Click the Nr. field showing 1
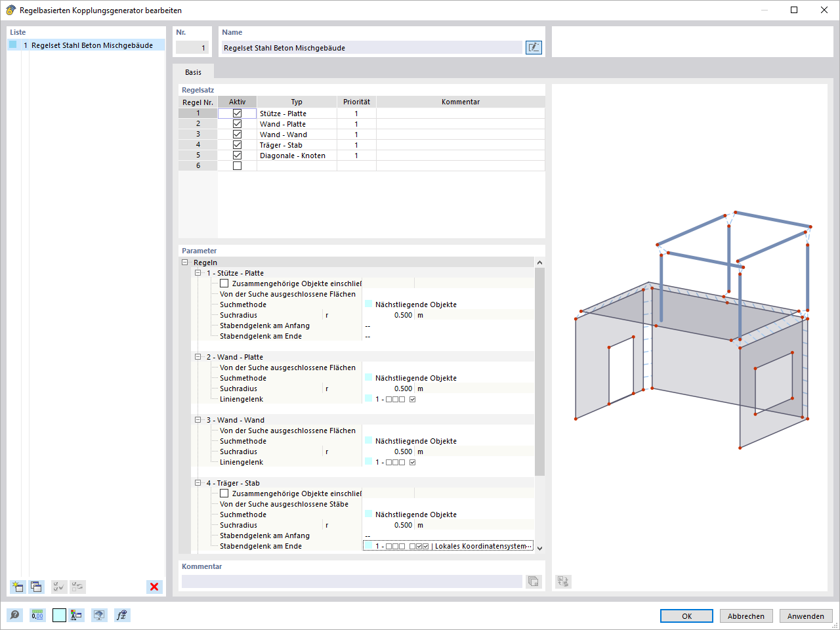Image resolution: width=840 pixels, height=630 pixels. pyautogui.click(x=192, y=48)
